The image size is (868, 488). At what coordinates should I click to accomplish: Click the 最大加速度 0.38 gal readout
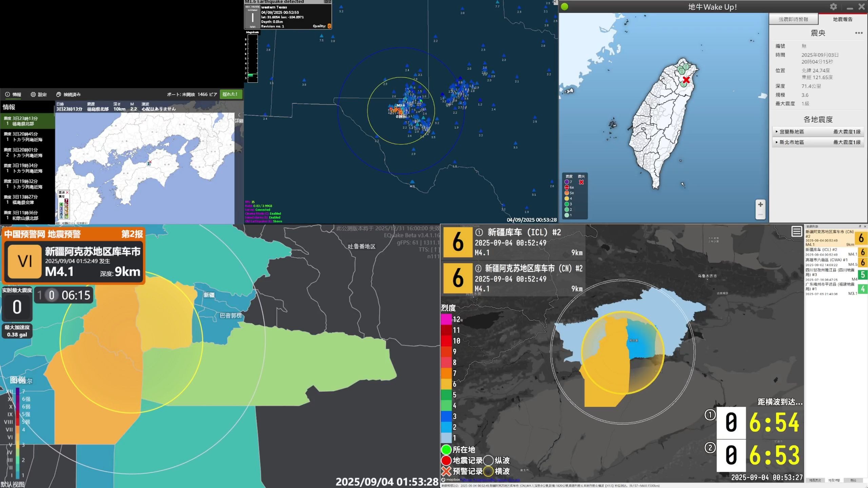pos(17,331)
